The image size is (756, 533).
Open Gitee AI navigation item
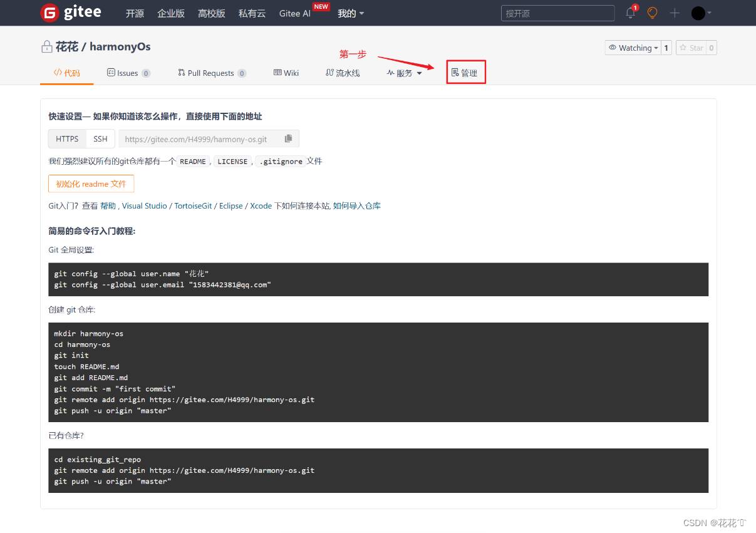[295, 13]
